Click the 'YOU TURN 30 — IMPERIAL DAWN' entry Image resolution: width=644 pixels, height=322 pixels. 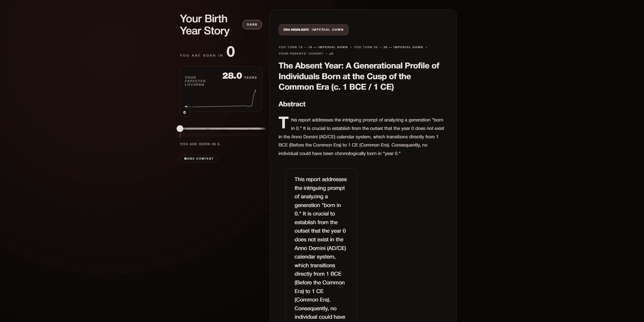[388, 47]
